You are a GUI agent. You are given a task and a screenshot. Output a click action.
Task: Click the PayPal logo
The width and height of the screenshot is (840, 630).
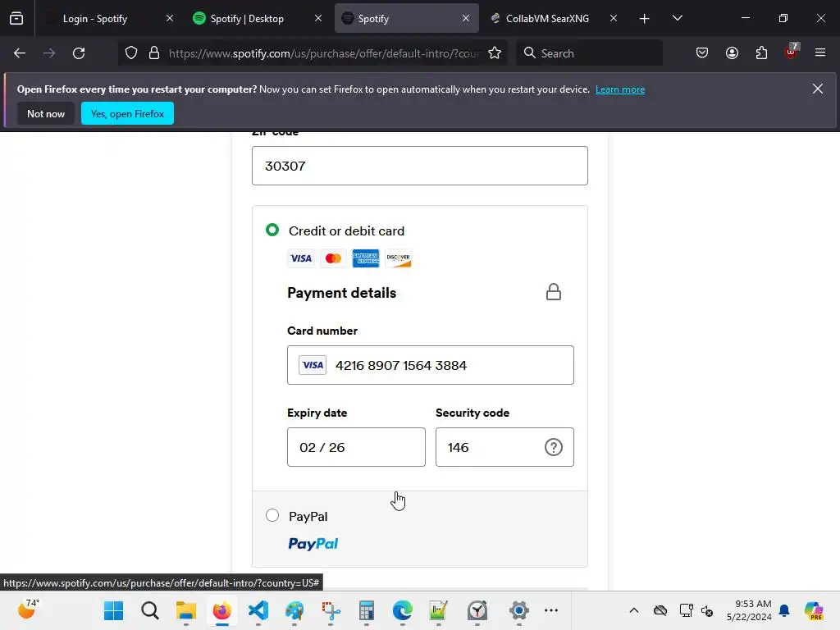[313, 544]
